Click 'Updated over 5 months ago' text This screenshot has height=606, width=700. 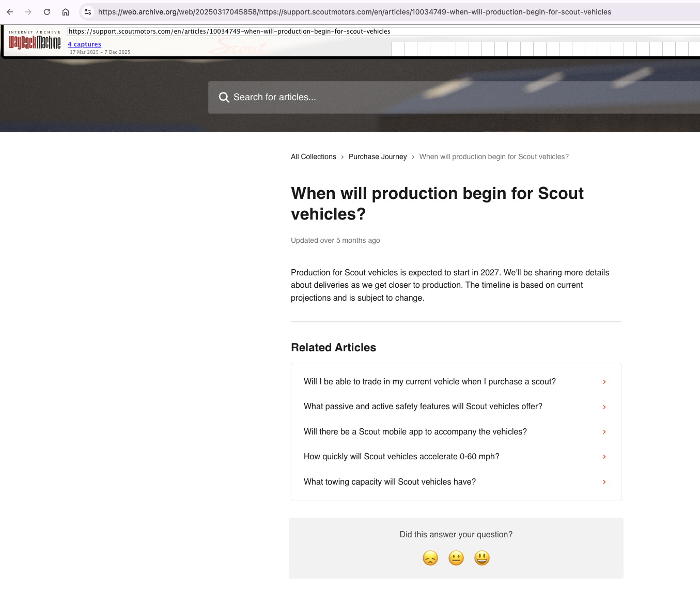[335, 240]
